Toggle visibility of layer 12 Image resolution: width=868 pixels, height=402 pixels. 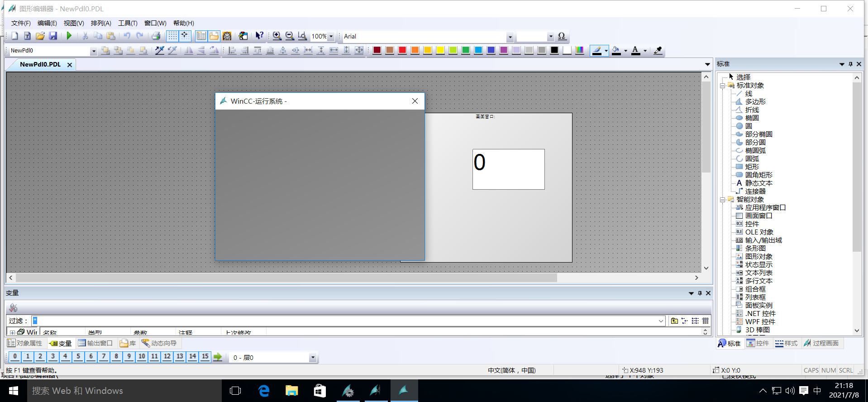point(167,357)
